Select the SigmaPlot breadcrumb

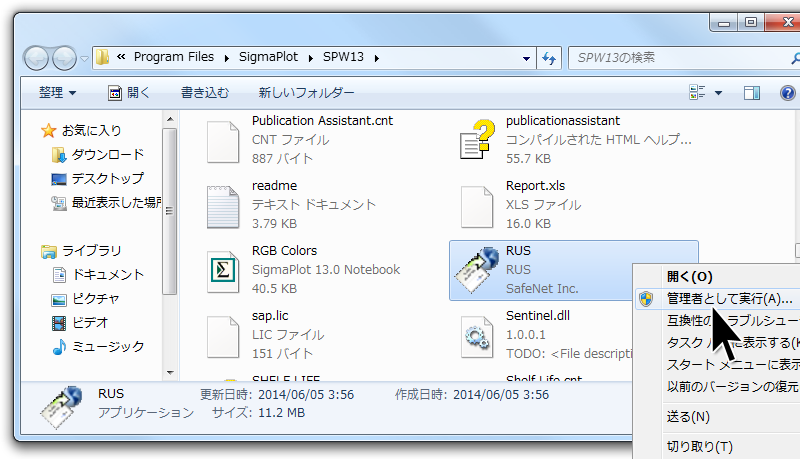(268, 57)
